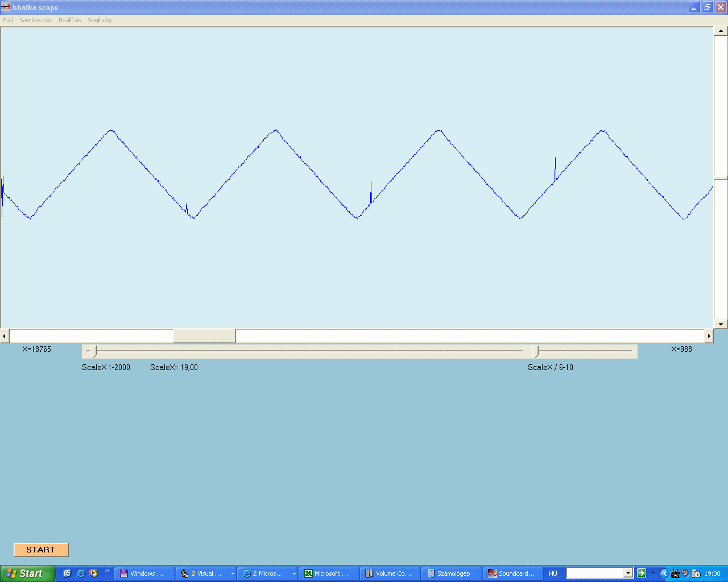Open the taskbar address bar dropdown arrow

click(628, 573)
